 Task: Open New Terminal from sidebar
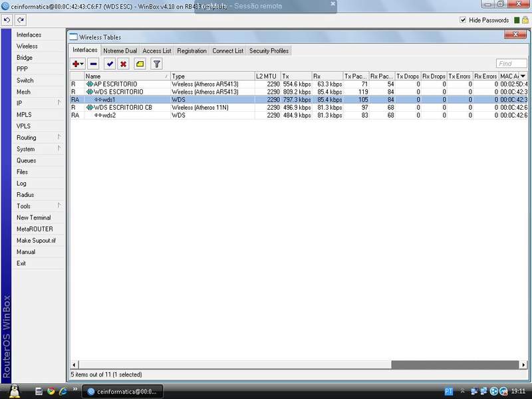[x=34, y=217]
